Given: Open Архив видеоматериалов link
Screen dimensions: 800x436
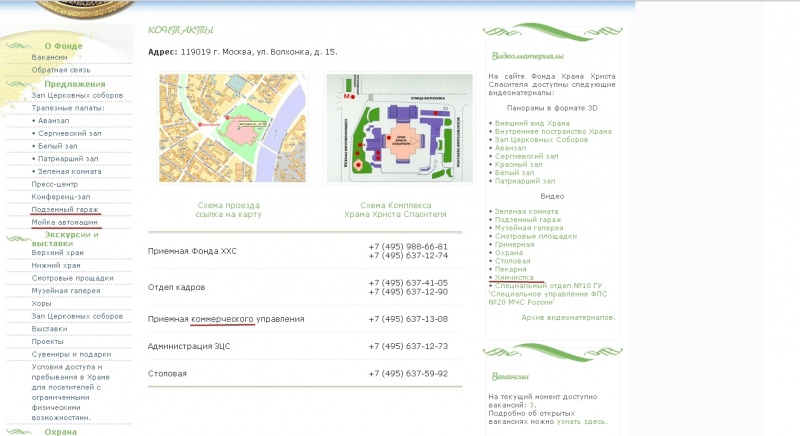Looking at the screenshot, I should tap(568, 318).
